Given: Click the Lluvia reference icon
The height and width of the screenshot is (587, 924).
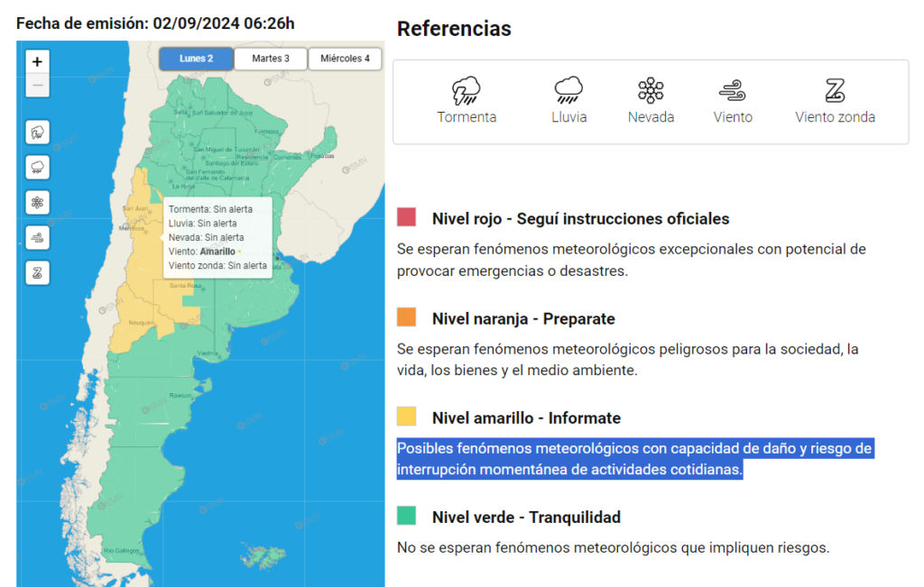Looking at the screenshot, I should coord(568,90).
